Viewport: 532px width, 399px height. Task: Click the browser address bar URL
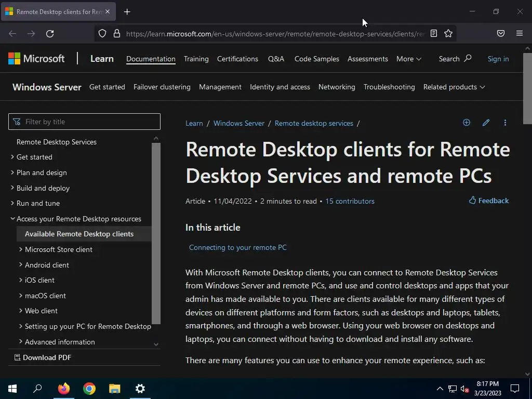(x=275, y=34)
